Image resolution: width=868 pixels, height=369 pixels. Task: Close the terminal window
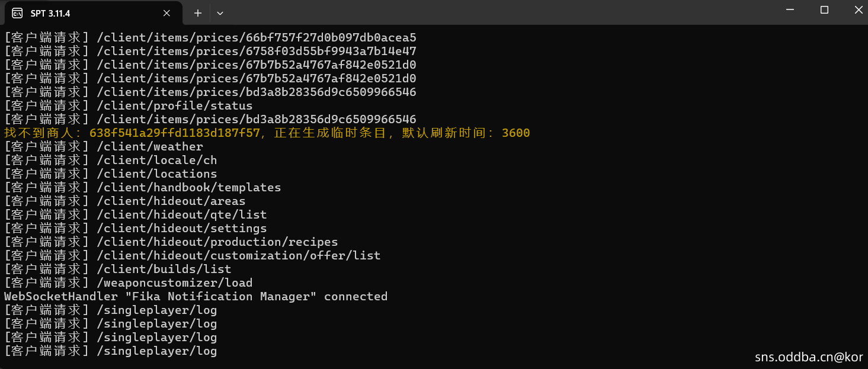[x=859, y=10]
